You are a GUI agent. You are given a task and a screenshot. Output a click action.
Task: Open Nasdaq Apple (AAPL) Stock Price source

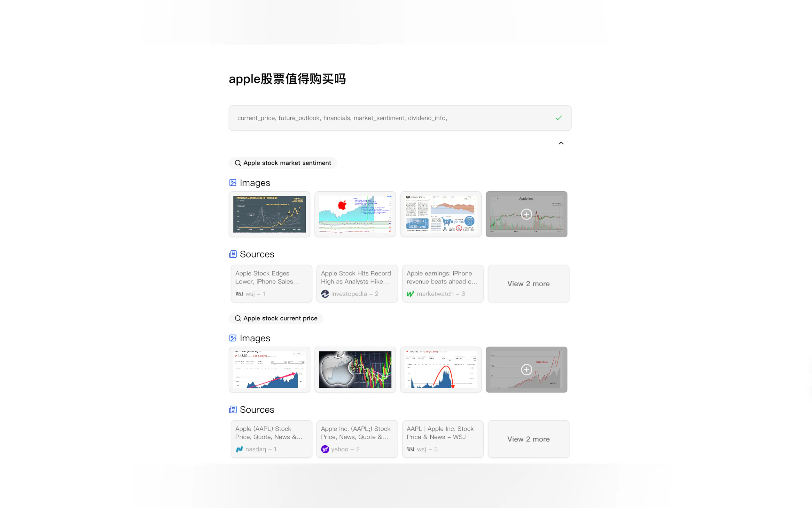click(271, 439)
